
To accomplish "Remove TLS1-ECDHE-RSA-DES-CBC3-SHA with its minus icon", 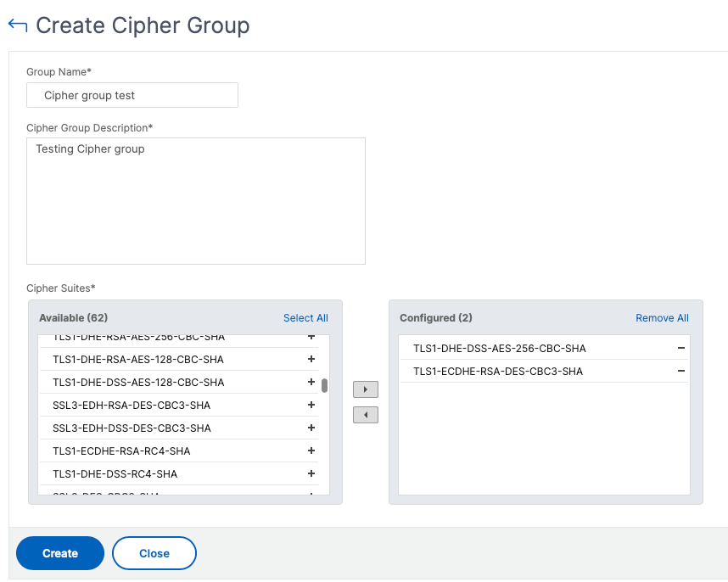I will pos(681,371).
